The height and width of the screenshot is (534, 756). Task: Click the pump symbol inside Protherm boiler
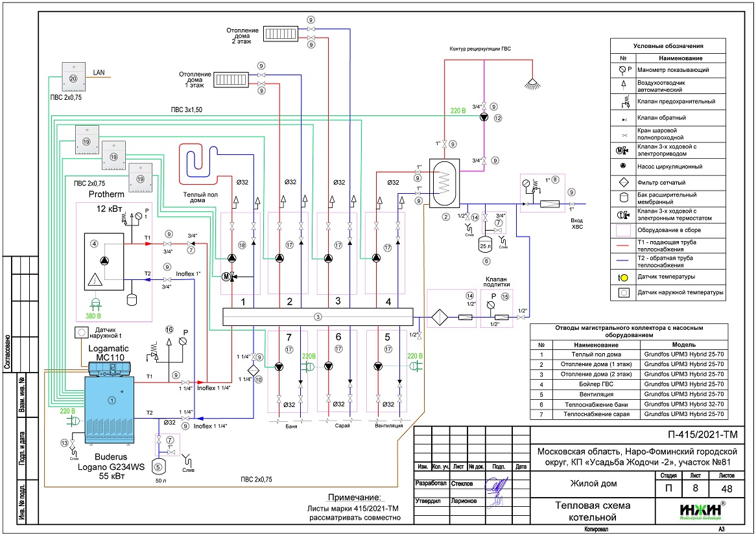[x=104, y=260]
